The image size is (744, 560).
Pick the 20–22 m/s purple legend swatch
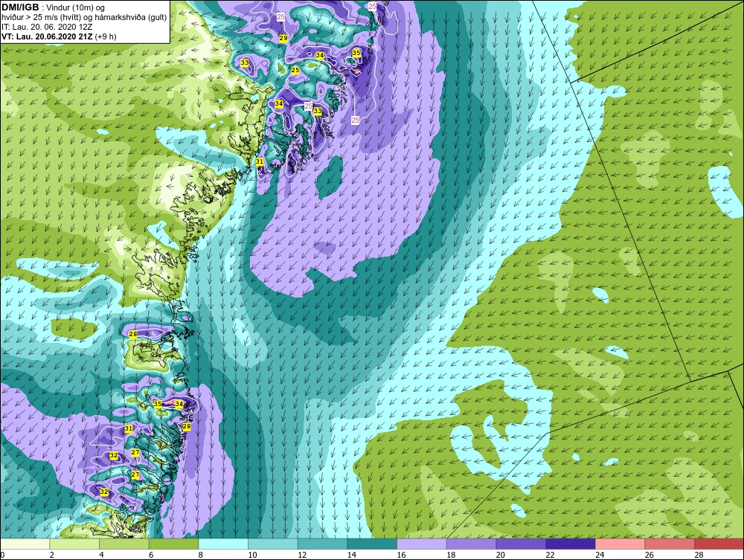[x=521, y=544]
